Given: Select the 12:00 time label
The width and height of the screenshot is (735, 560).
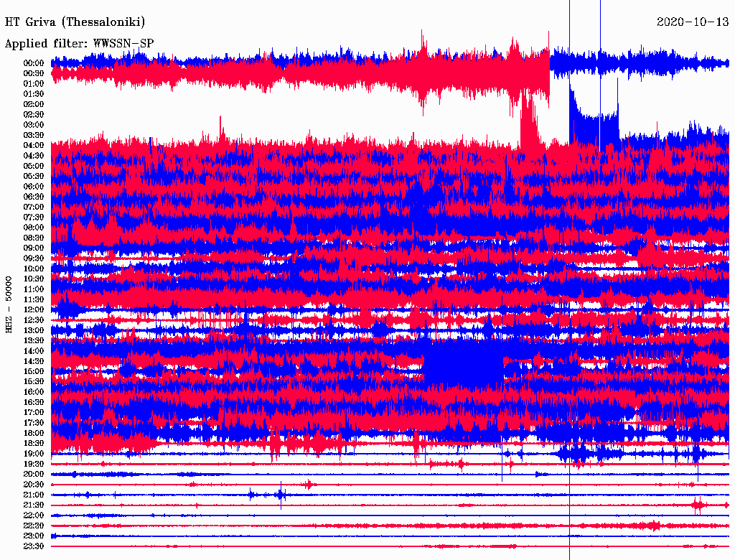Looking at the screenshot, I should pos(34,310).
